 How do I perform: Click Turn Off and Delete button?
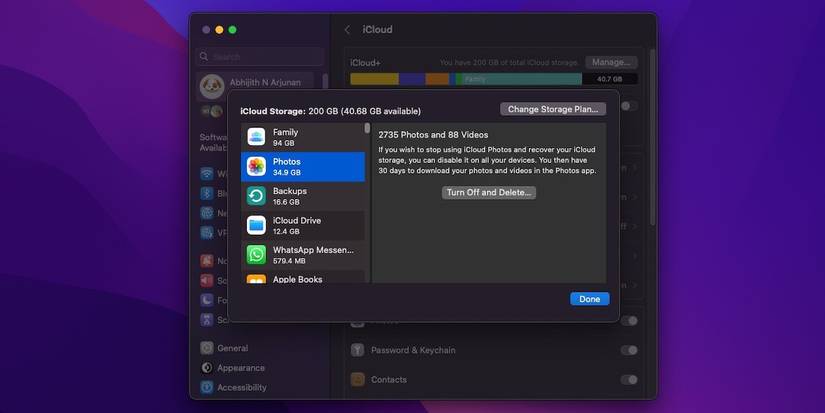[489, 193]
